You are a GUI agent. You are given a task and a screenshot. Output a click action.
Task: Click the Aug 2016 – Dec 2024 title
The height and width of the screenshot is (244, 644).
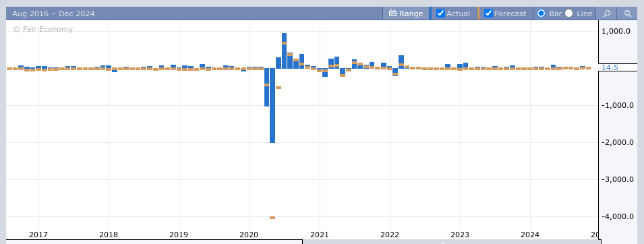[53, 13]
